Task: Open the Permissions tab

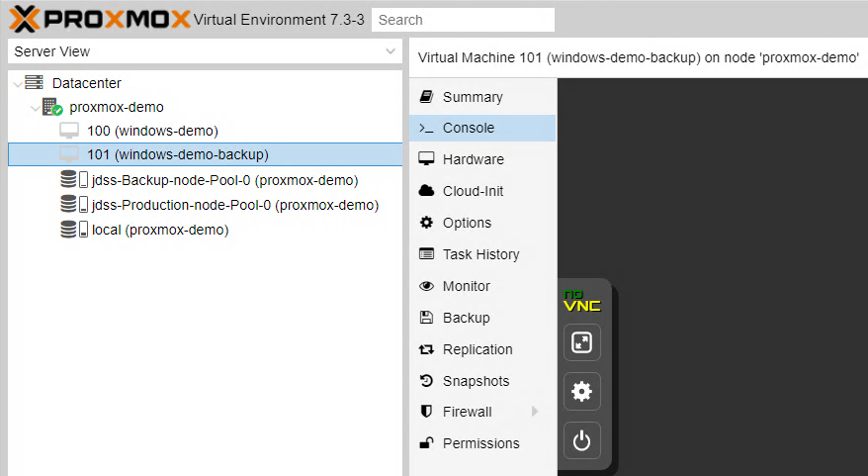Action: tap(482, 443)
